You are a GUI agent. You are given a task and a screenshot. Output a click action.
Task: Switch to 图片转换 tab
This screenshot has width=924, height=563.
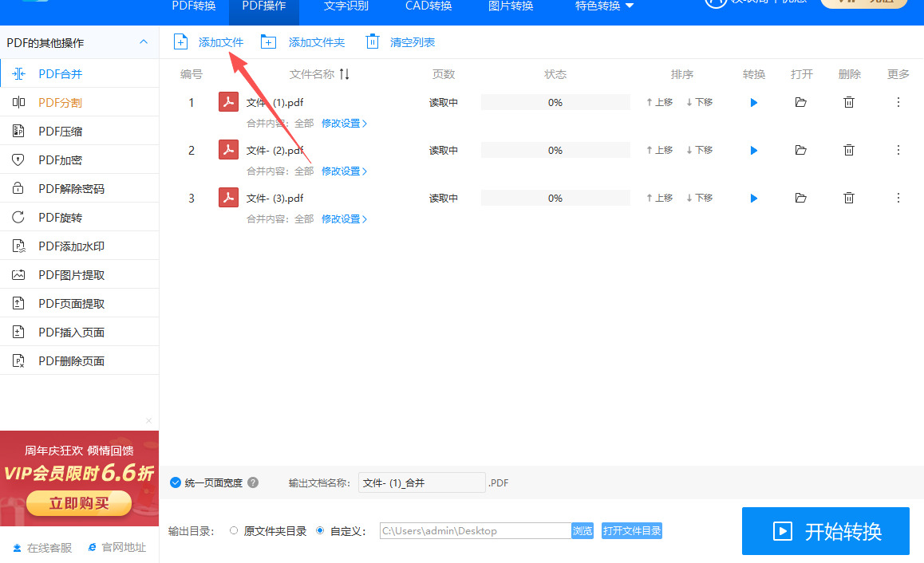pyautogui.click(x=511, y=6)
